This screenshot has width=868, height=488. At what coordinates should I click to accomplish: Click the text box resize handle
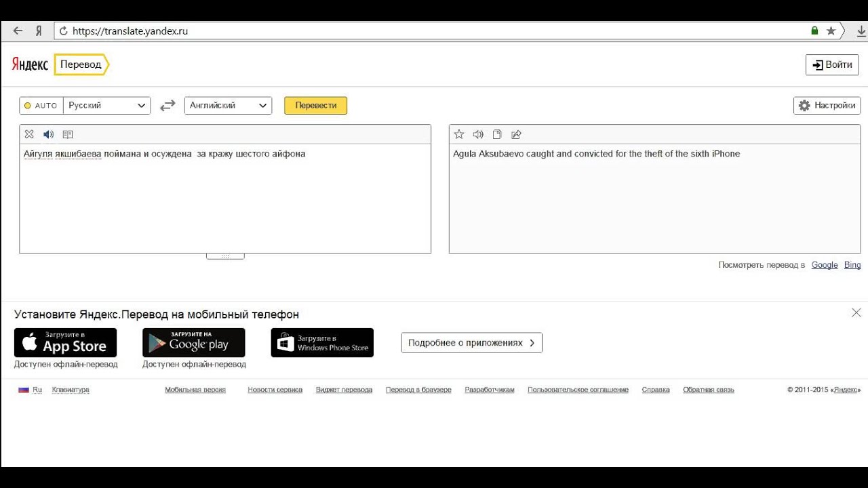225,256
